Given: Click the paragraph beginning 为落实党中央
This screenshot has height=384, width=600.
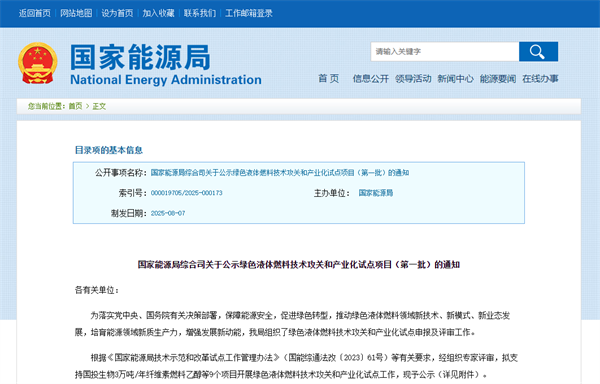Looking at the screenshot, I should point(293,324).
